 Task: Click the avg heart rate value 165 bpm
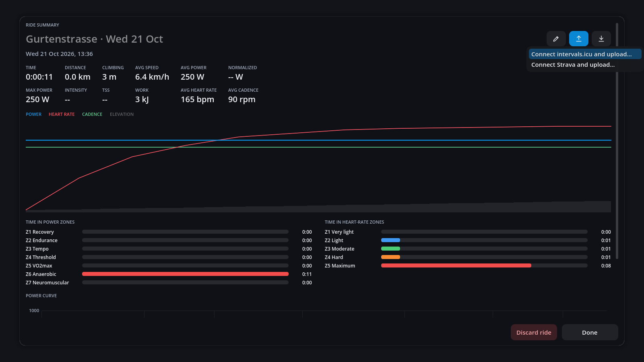point(197,99)
